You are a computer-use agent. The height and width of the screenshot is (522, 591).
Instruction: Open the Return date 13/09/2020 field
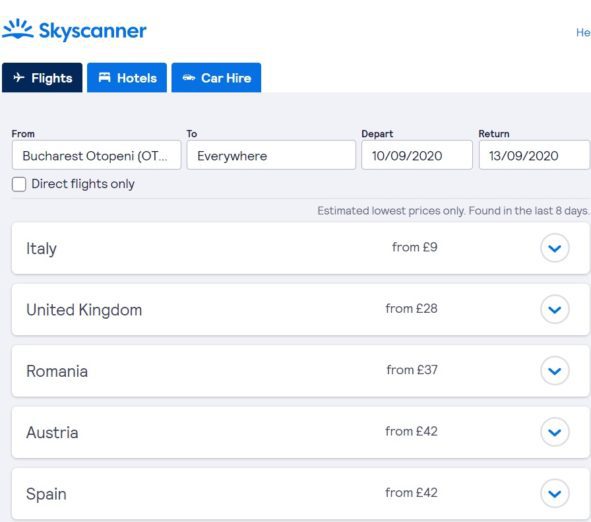coord(534,155)
